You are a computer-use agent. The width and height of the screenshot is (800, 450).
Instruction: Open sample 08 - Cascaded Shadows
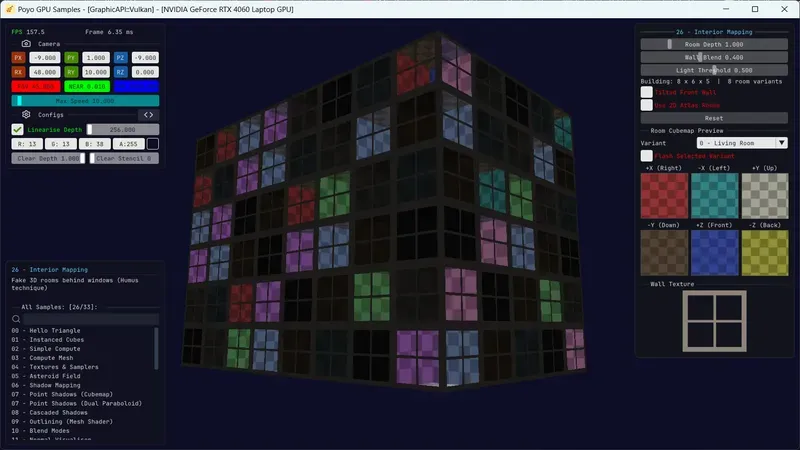click(x=49, y=413)
